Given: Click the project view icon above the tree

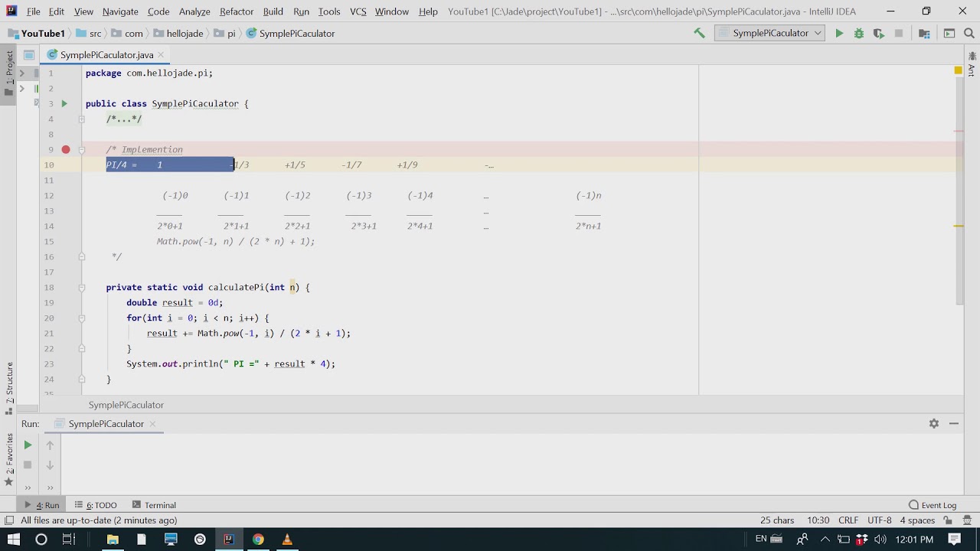Looking at the screenshot, I should coord(28,54).
